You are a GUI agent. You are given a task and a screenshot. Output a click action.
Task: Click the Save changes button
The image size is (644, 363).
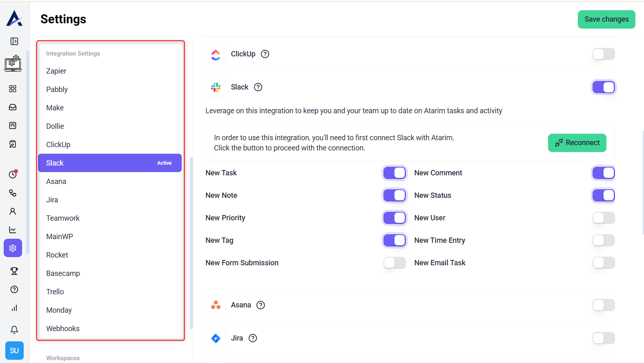pyautogui.click(x=606, y=19)
